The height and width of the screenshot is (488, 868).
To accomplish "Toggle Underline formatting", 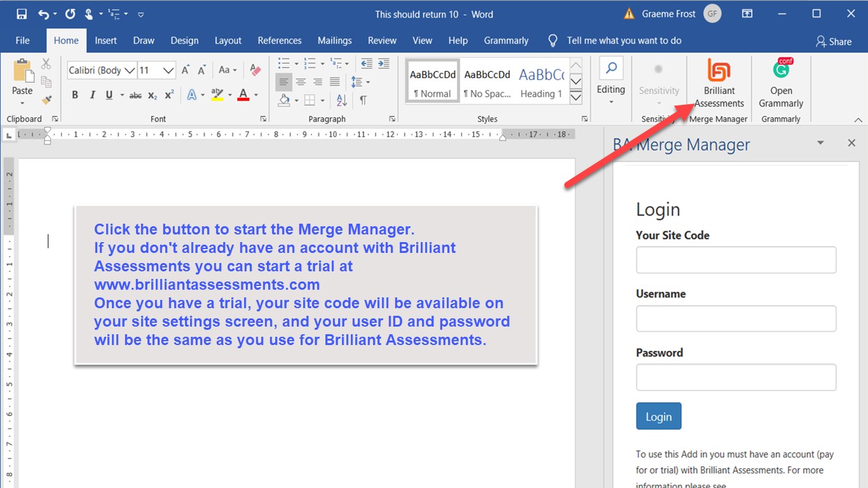I will (x=109, y=95).
